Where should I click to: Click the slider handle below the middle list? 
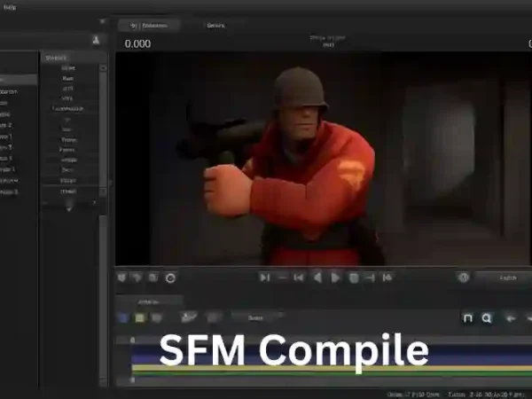point(69,206)
